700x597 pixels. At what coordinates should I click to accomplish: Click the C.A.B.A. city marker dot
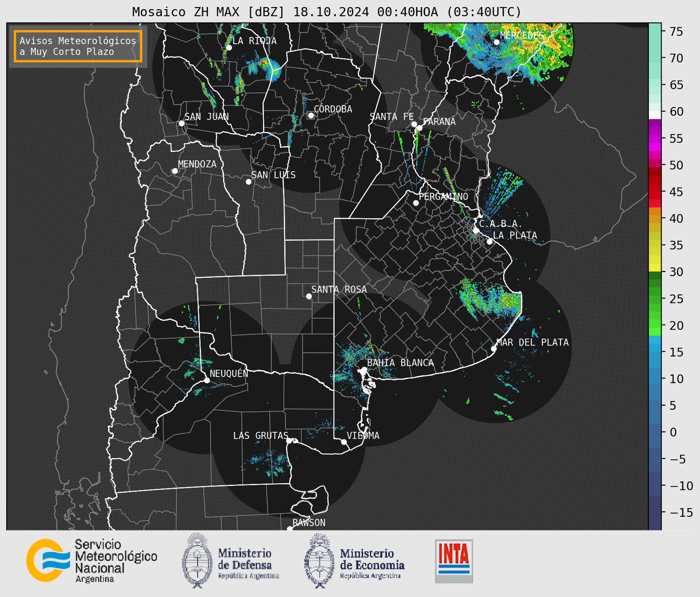coord(476,230)
